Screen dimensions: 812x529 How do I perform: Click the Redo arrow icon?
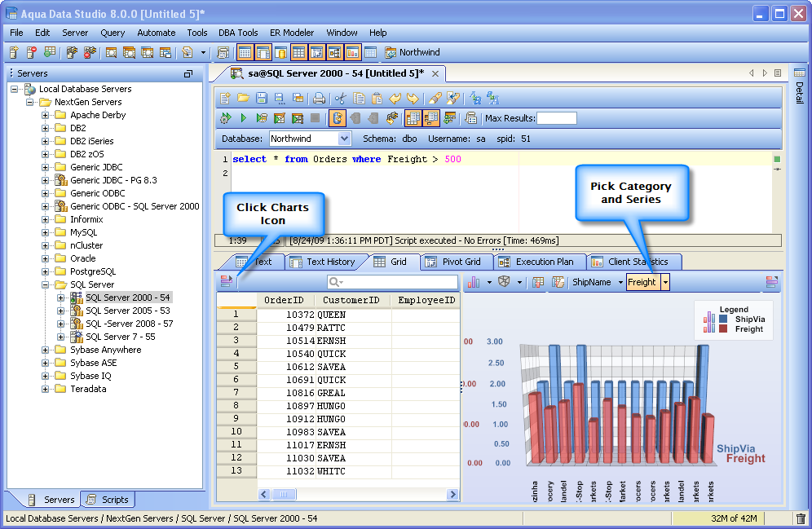tap(413, 99)
